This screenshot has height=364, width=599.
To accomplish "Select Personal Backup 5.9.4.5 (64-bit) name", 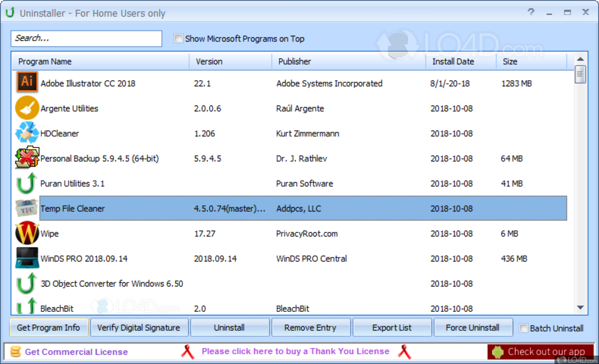I will (99, 158).
